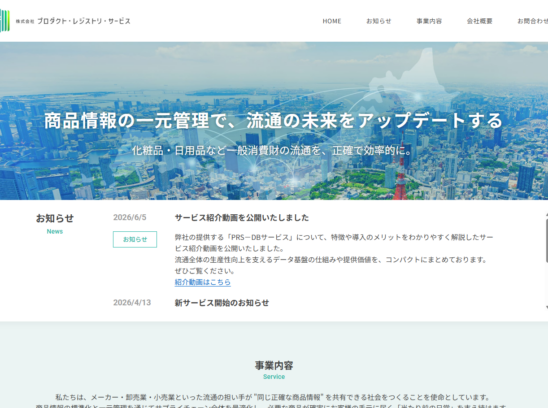Open the お知らせ navigation item

[378, 21]
